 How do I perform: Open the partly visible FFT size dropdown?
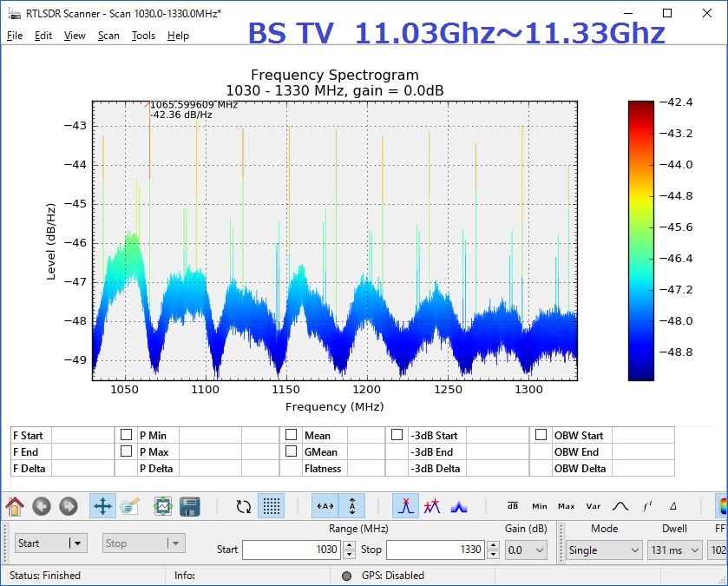click(717, 550)
